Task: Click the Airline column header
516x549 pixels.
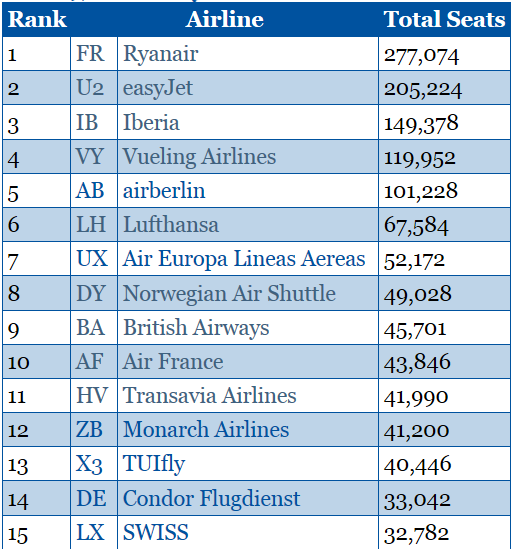Action: coord(224,19)
